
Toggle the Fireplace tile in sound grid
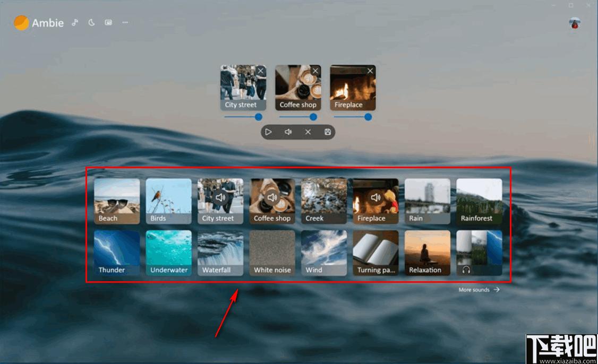point(375,201)
